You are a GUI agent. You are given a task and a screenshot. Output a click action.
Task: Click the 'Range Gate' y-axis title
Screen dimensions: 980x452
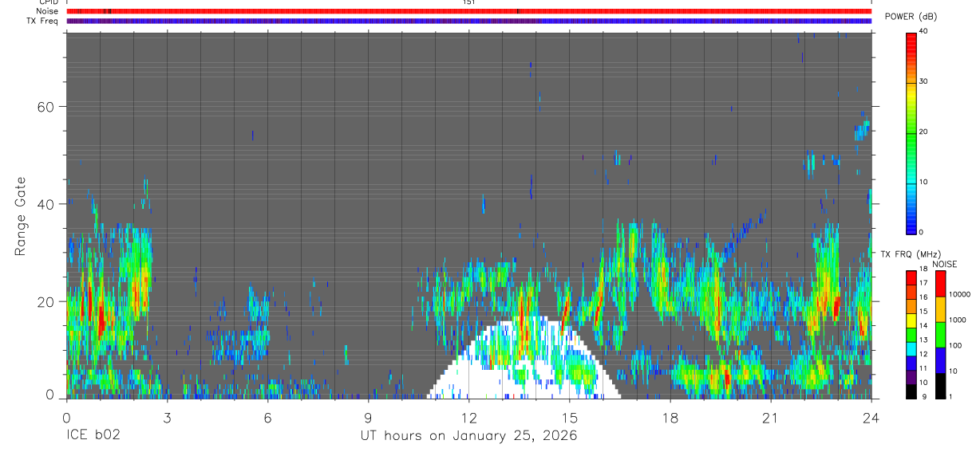tap(22, 216)
